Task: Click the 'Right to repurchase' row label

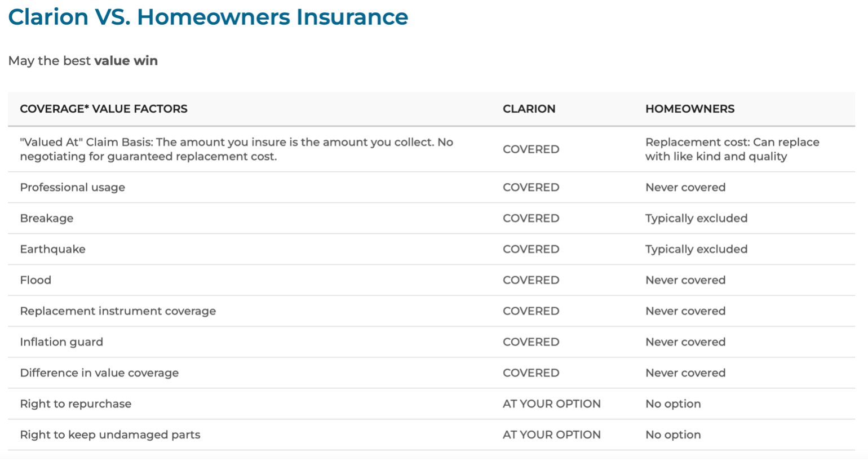Action: pyautogui.click(x=76, y=404)
